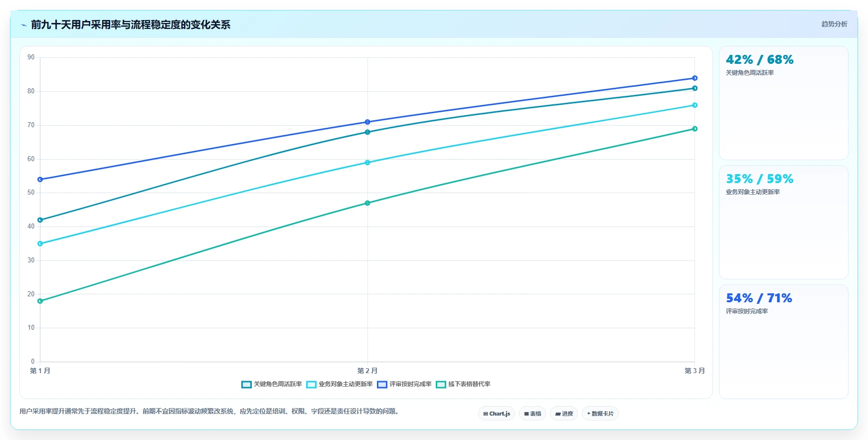Hide the 评审按时完成率 series via its legend entry
The image size is (868, 440).
coord(404,384)
